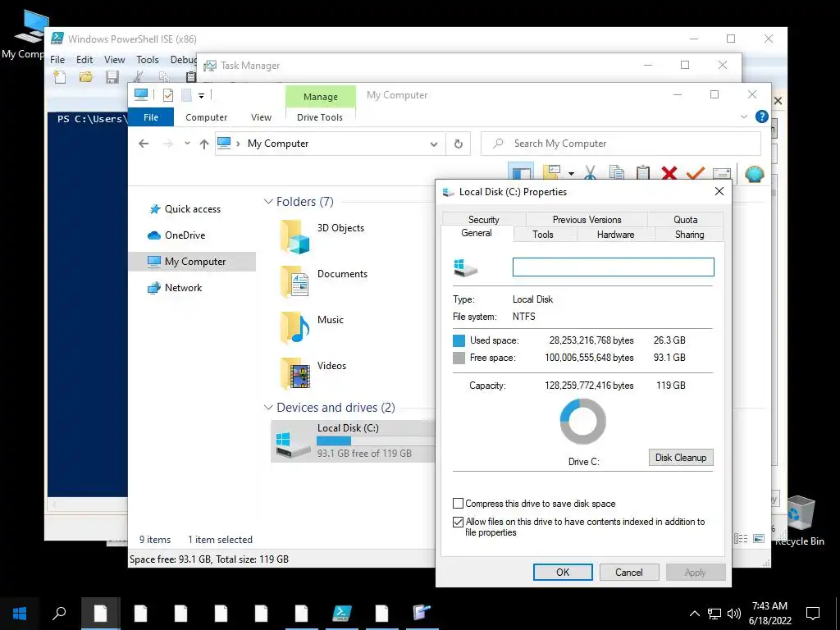
Task: Open Windows Start menu
Action: pyautogui.click(x=20, y=613)
